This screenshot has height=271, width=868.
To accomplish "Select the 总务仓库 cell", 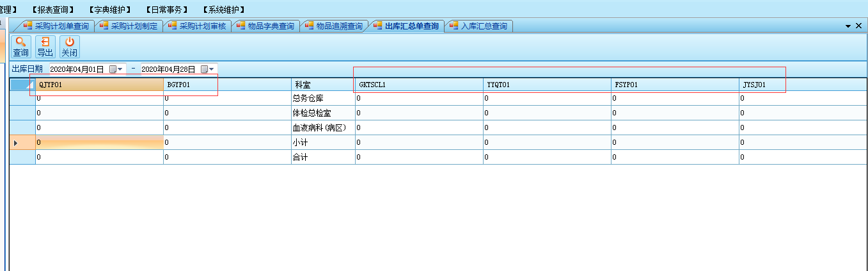I will pos(323,98).
